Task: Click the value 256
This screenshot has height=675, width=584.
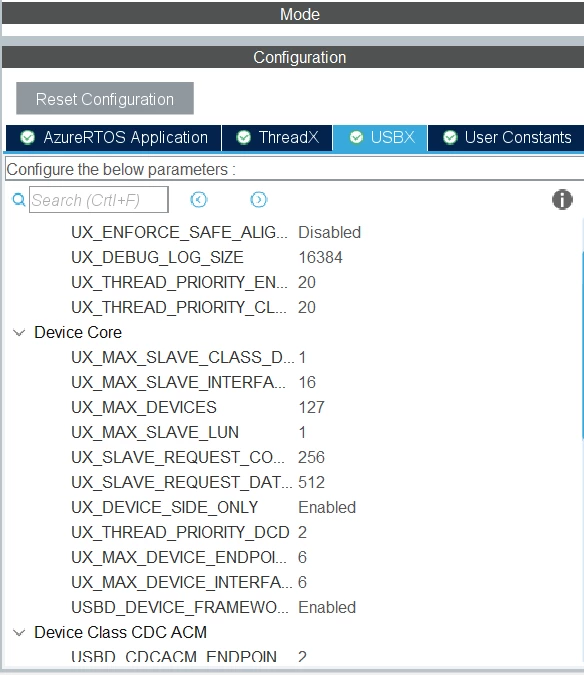Action: 311,457
